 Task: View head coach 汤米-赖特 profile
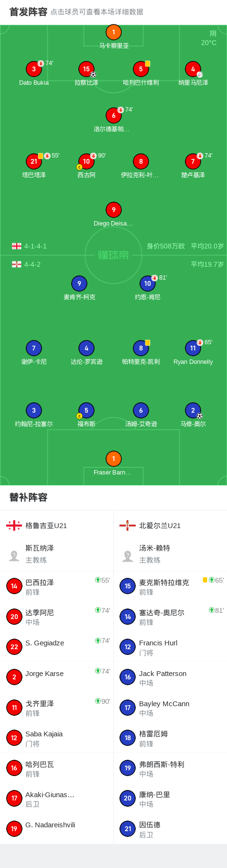170,554
